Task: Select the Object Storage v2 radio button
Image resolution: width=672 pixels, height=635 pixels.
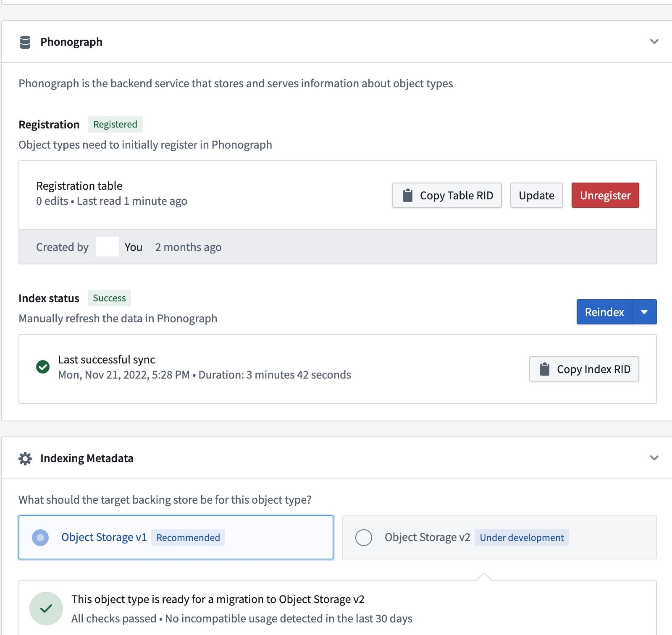Action: tap(364, 538)
